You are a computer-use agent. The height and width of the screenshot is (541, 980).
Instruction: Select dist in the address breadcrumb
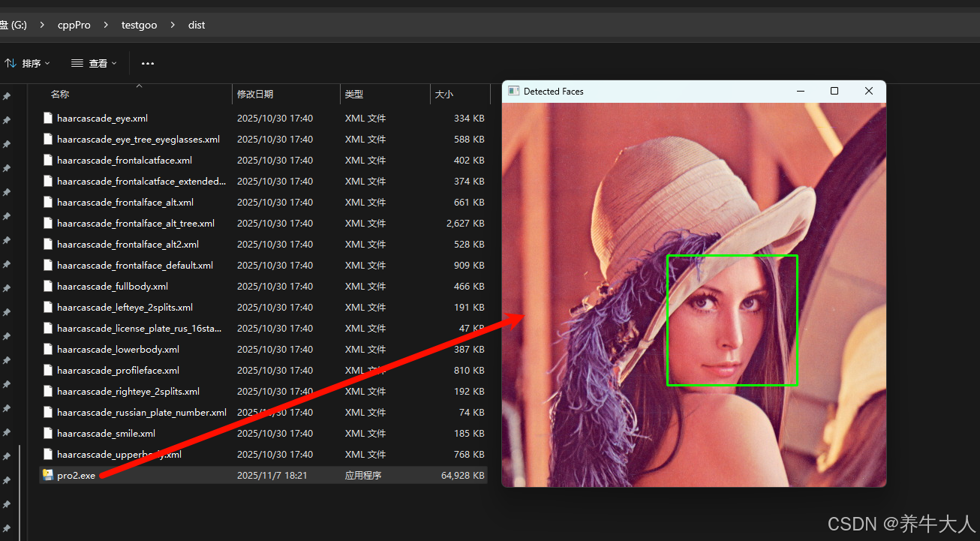[x=197, y=25]
